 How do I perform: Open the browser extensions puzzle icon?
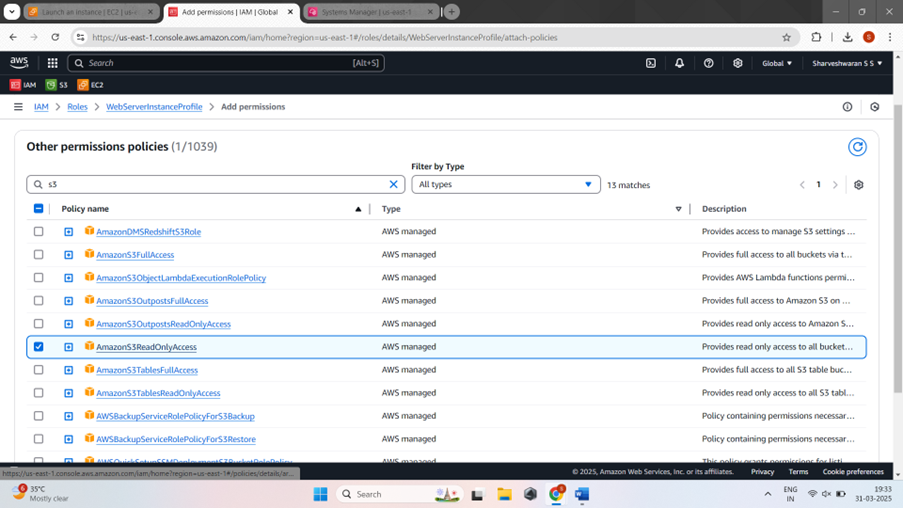(x=816, y=37)
